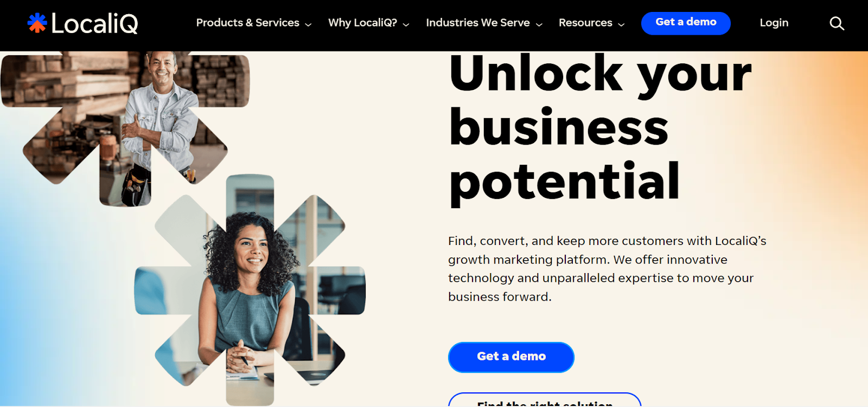Expand chevron beside Products & Services
868x407 pixels.
[308, 24]
